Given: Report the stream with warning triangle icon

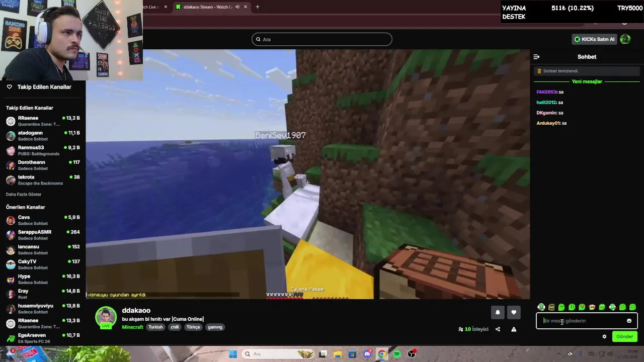Looking at the screenshot, I should pyautogui.click(x=514, y=329).
